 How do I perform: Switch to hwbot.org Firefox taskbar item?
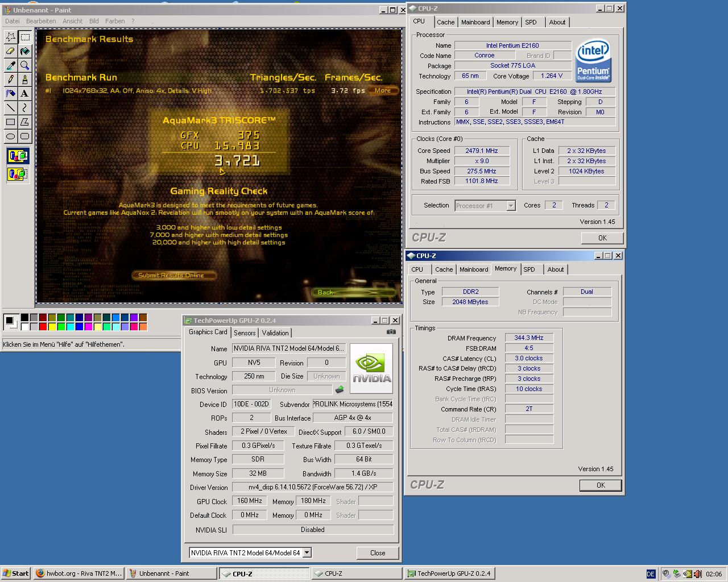pos(78,573)
